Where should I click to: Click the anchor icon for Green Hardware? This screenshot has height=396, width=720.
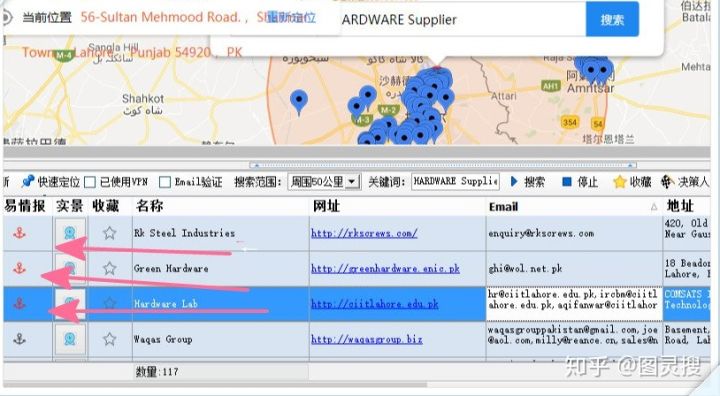click(19, 268)
